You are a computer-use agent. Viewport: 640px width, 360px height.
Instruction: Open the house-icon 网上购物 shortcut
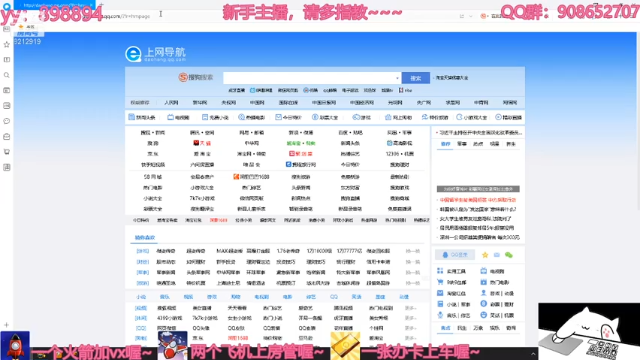(x=398, y=117)
